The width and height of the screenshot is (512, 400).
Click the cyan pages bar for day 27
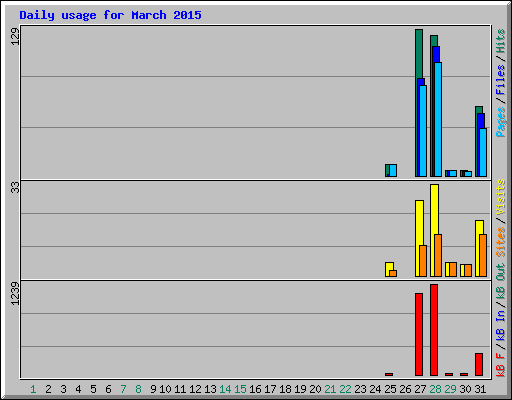pos(423,131)
